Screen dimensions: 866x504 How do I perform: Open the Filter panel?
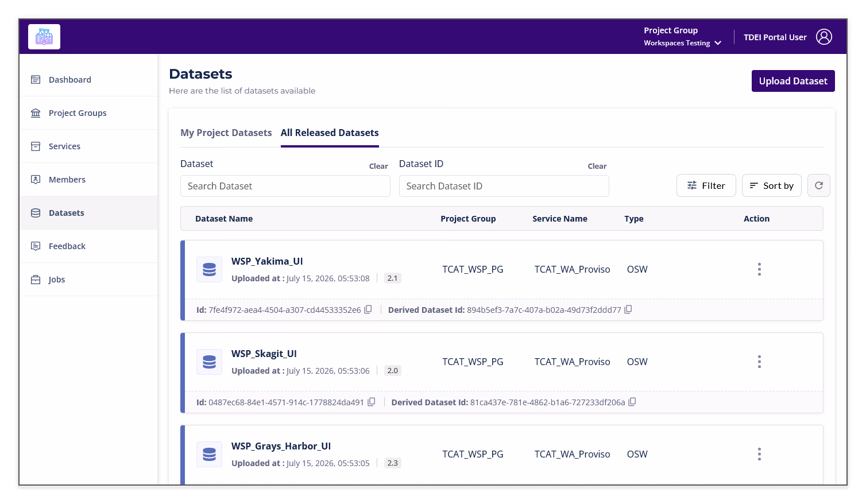(706, 185)
